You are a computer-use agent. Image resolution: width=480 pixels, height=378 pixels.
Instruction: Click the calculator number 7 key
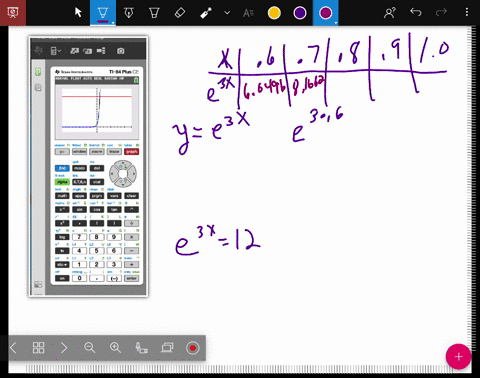pyautogui.click(x=79, y=237)
